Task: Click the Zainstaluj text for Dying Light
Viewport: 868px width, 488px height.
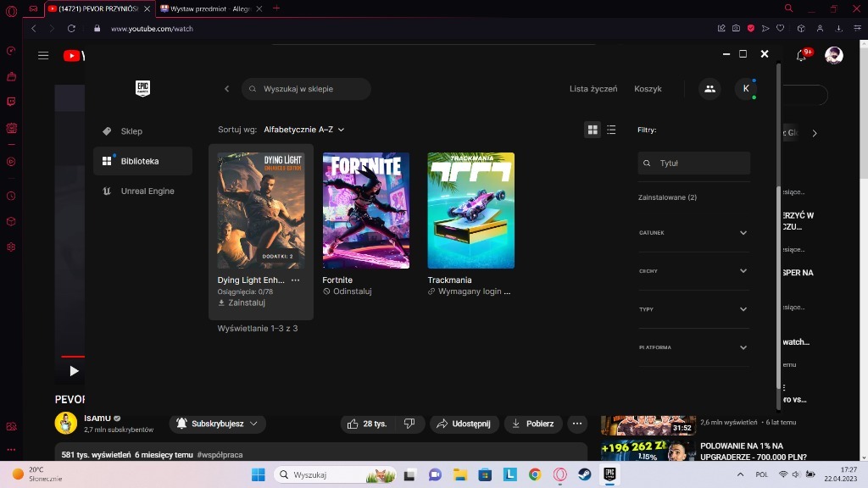Action: click(247, 302)
